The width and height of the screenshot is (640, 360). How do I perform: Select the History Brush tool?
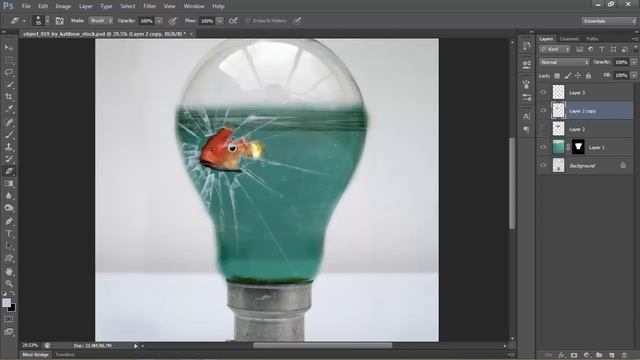(9, 159)
